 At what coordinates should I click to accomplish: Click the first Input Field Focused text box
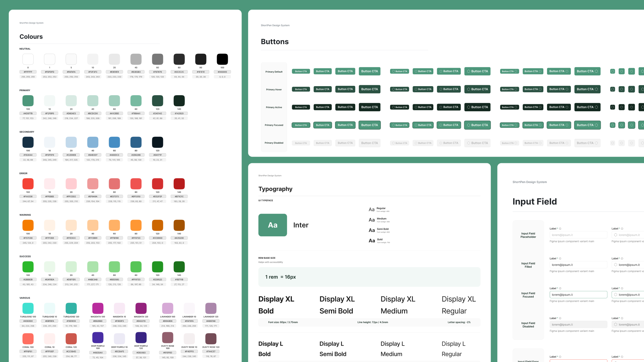coord(578,295)
